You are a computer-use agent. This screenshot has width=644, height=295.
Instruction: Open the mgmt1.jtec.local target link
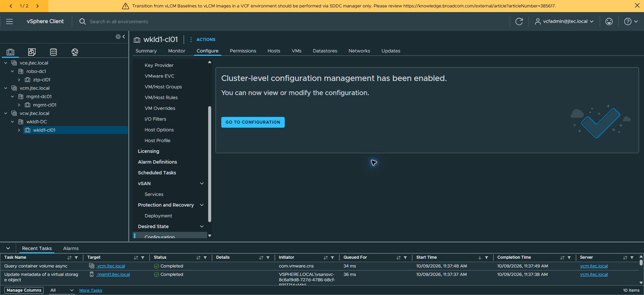click(113, 275)
